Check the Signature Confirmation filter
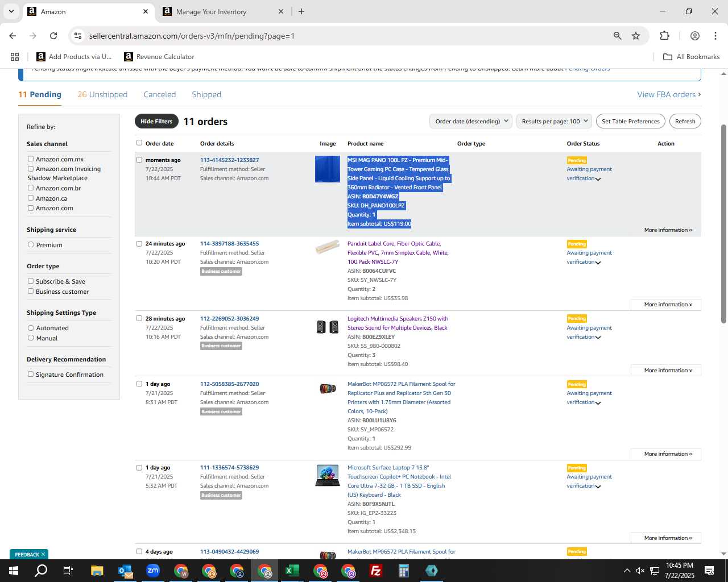The height and width of the screenshot is (582, 728). pyautogui.click(x=31, y=374)
